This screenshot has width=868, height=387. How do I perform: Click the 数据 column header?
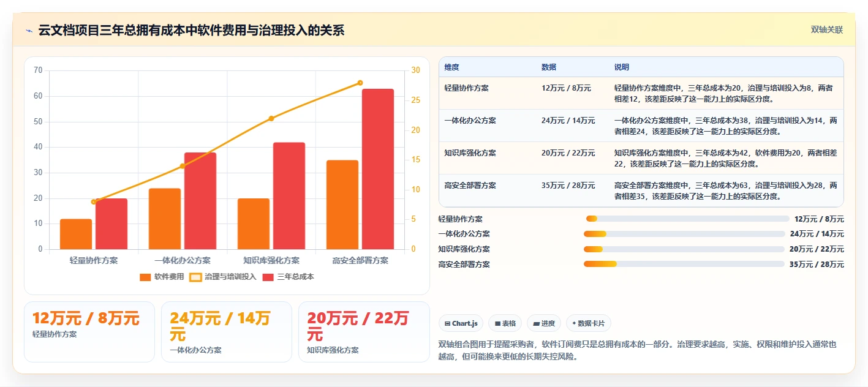pyautogui.click(x=549, y=67)
